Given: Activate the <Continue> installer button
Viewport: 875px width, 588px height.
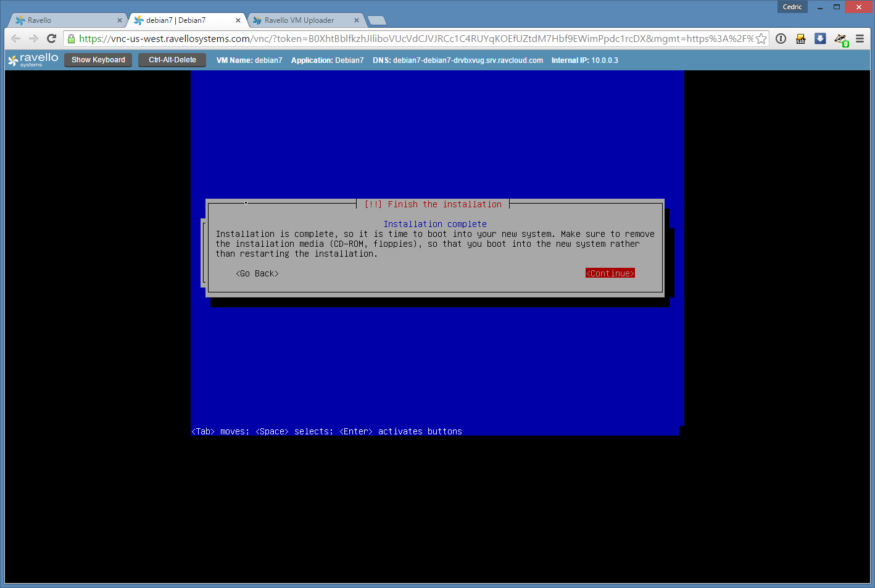Looking at the screenshot, I should [x=610, y=273].
